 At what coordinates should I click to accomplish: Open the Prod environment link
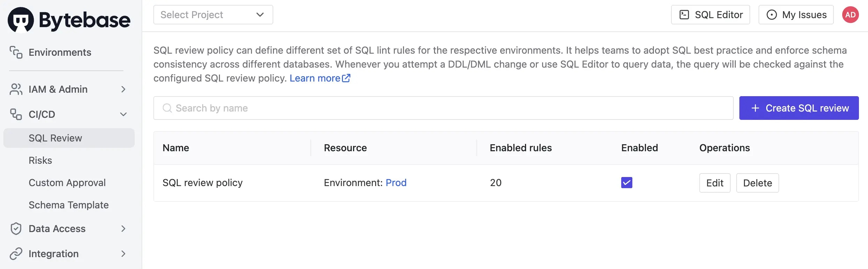396,183
